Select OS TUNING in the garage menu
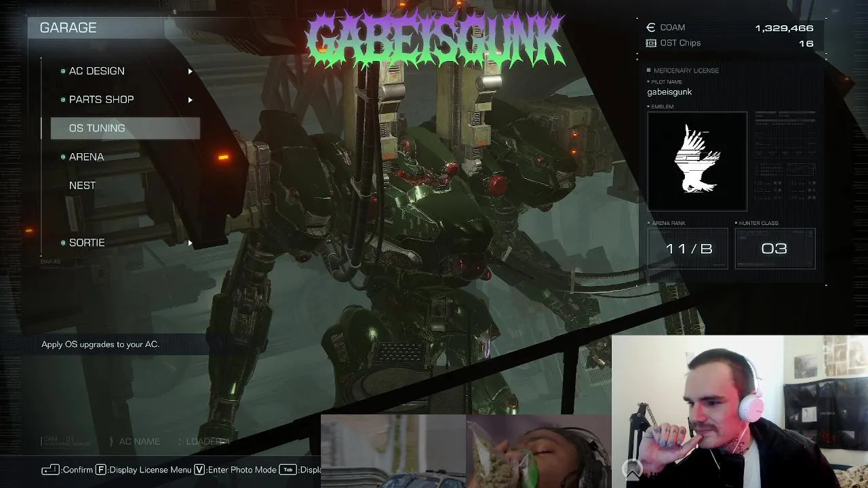 [x=125, y=128]
